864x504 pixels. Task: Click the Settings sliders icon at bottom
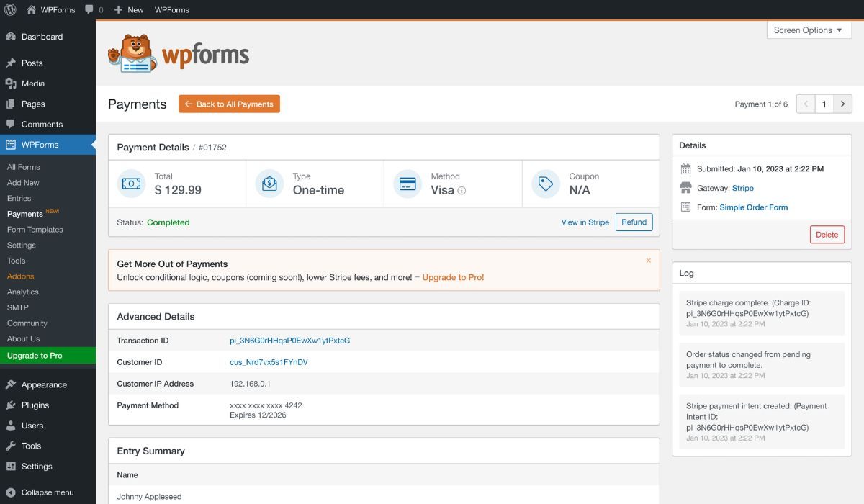point(11,466)
